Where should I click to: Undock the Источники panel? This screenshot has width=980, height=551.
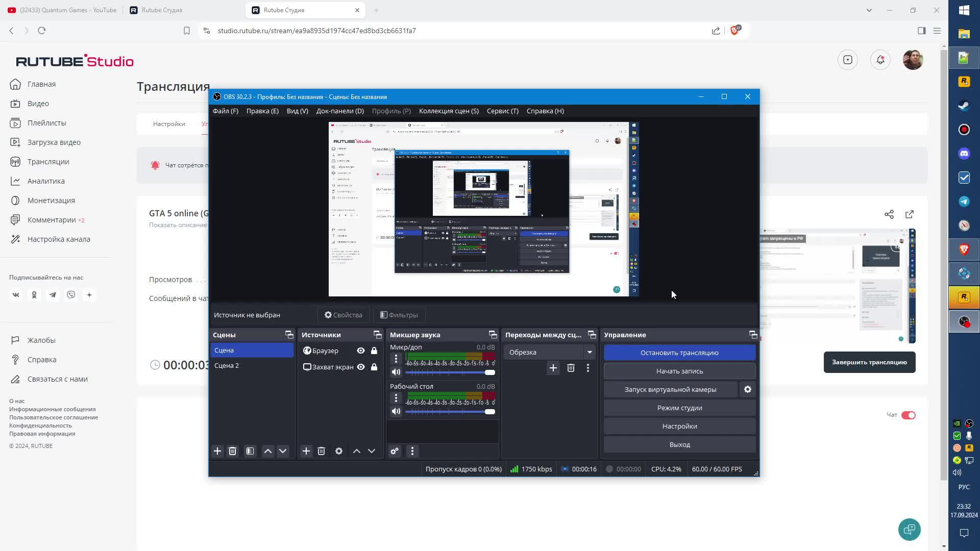point(377,335)
